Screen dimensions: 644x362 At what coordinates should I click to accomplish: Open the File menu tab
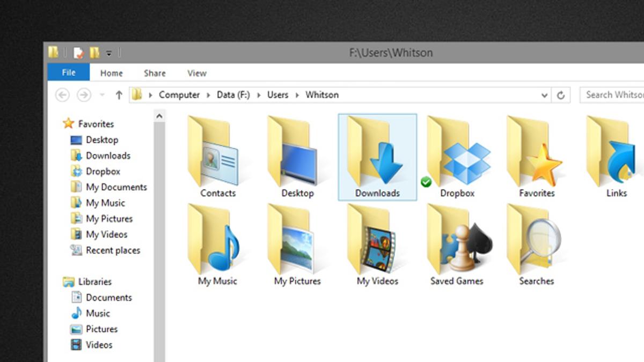69,73
